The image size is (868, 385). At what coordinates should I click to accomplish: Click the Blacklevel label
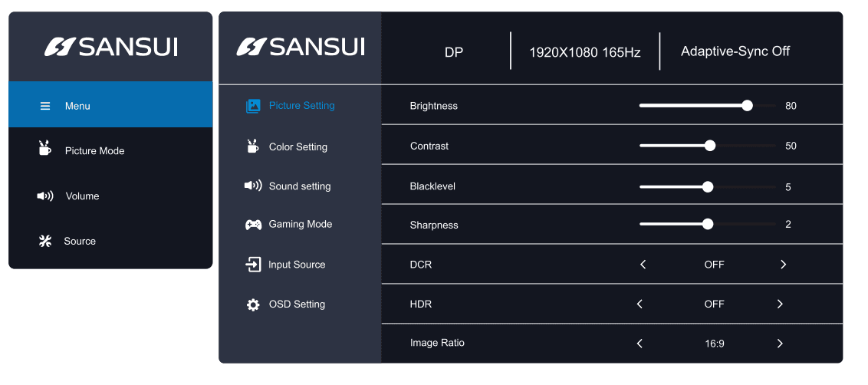pos(433,186)
